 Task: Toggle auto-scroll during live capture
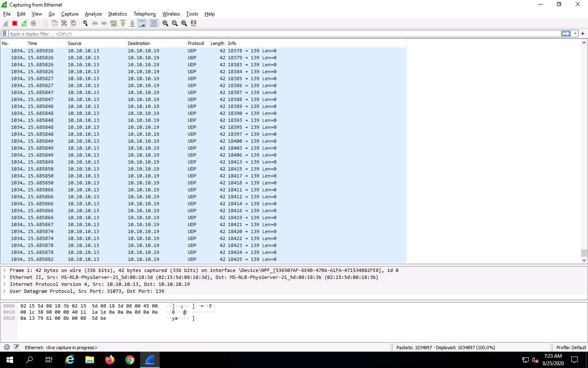click(142, 23)
